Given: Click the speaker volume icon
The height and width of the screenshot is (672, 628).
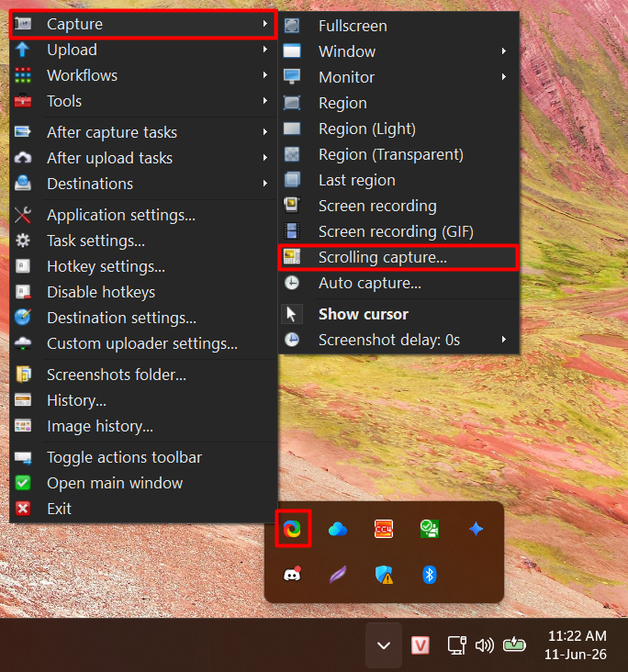Looking at the screenshot, I should click(x=485, y=645).
